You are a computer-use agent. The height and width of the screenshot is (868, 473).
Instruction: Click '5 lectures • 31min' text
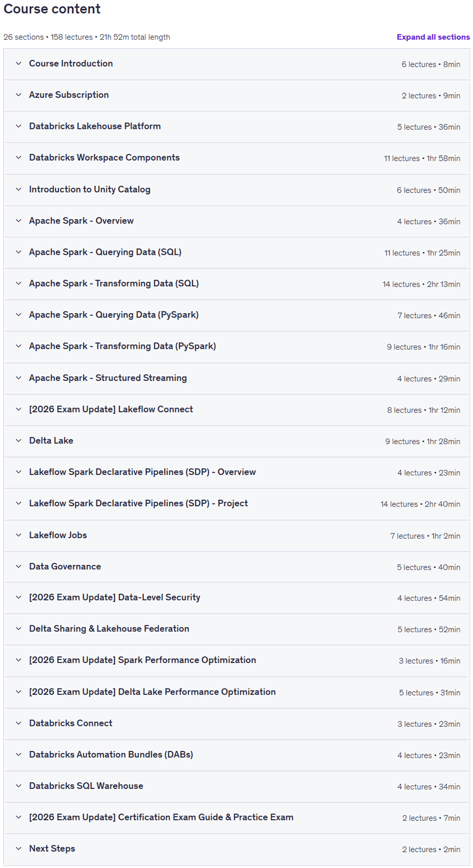[x=430, y=693]
